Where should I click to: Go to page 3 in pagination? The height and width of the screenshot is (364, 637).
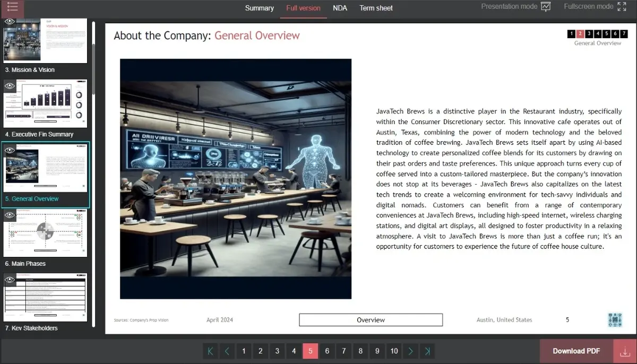coord(277,351)
